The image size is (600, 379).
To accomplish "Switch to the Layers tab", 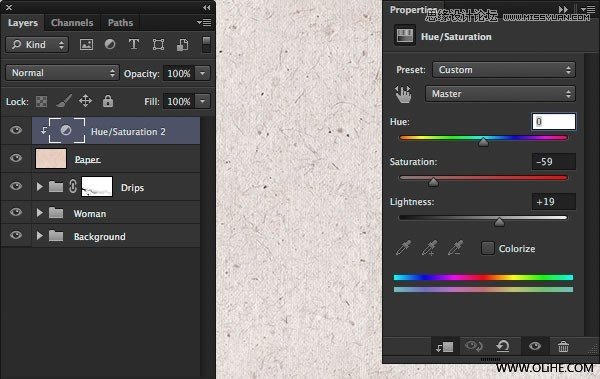I will [23, 23].
